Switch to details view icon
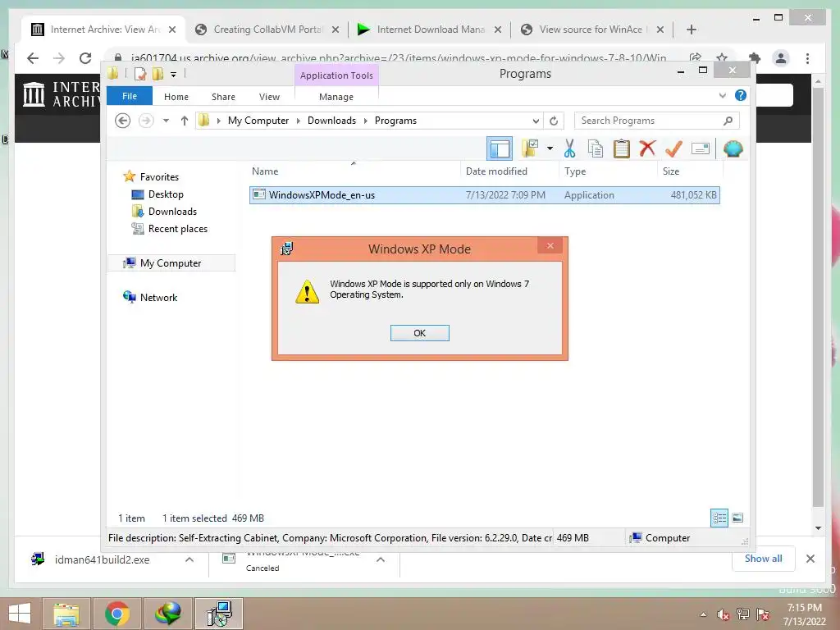 pos(719,518)
